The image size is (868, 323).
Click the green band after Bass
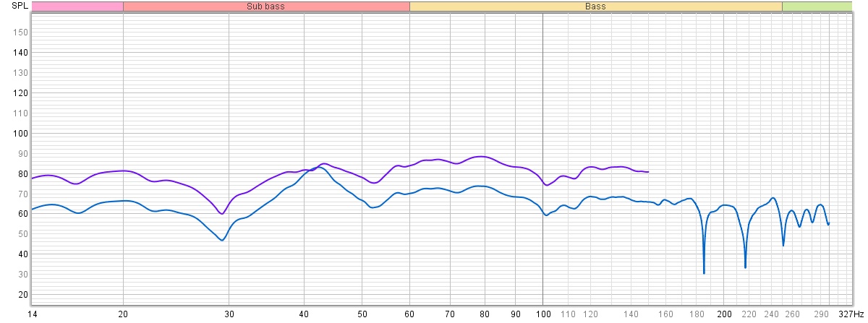[817, 7]
